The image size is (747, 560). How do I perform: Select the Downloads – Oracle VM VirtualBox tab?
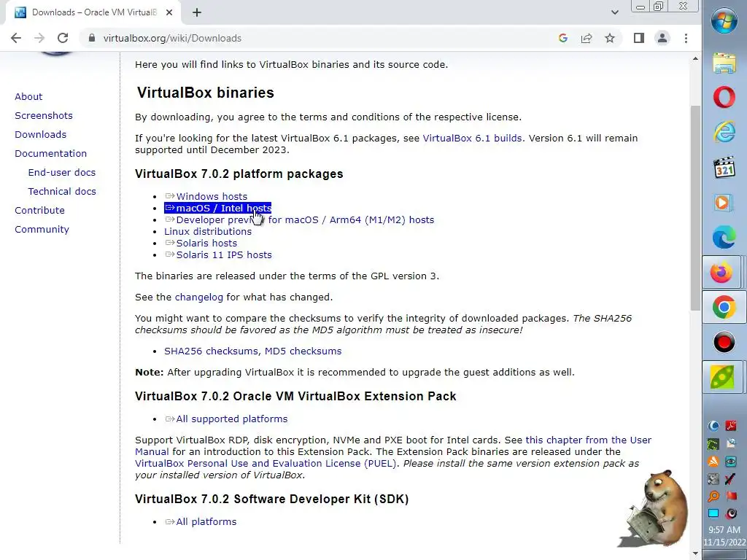[x=93, y=12]
